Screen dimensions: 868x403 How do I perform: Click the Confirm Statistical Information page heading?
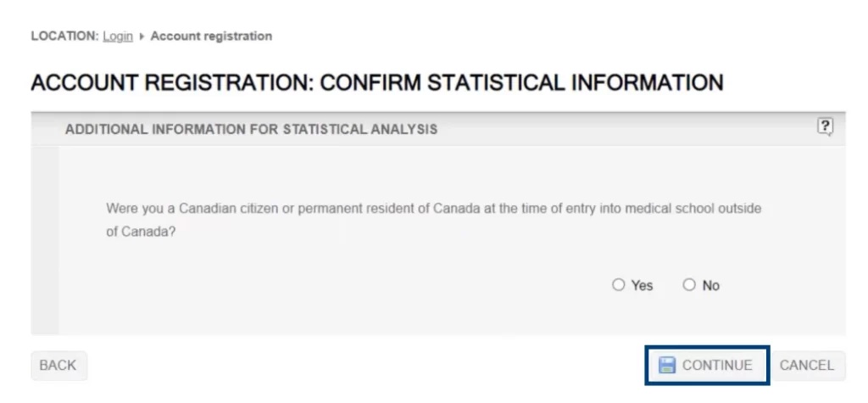point(376,83)
